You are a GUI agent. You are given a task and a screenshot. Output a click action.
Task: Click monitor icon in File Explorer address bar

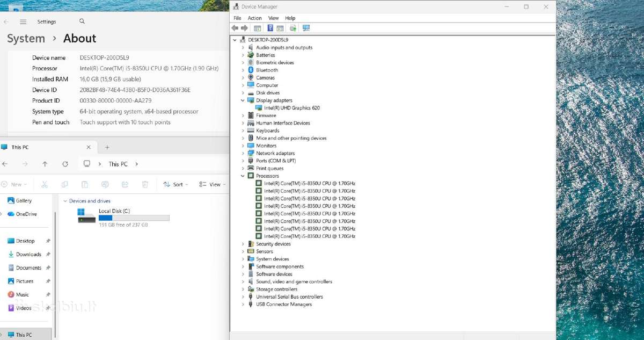click(87, 164)
